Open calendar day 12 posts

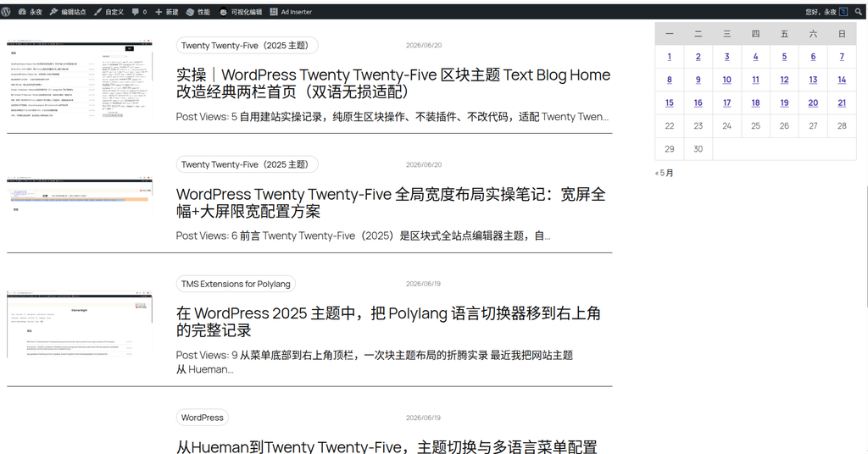[x=784, y=80]
